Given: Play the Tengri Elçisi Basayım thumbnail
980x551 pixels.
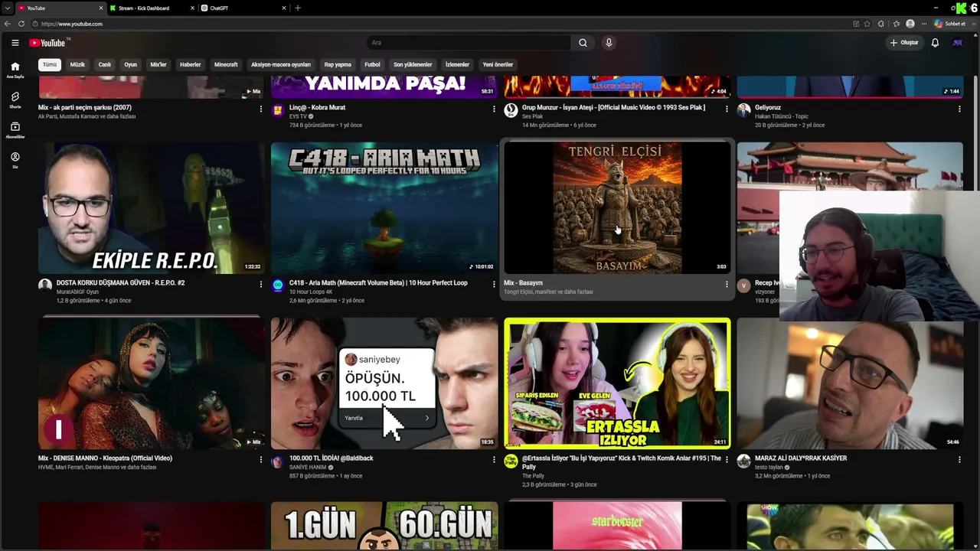Looking at the screenshot, I should coord(617,208).
